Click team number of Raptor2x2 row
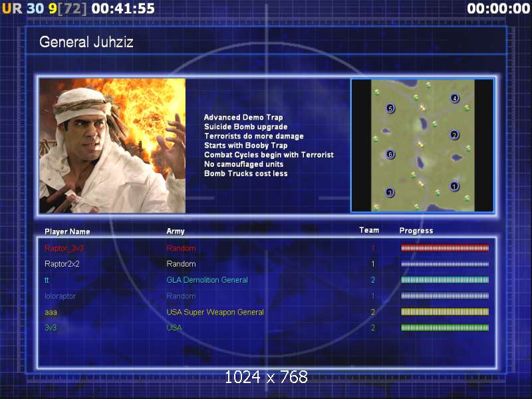532x399 pixels. (x=373, y=264)
